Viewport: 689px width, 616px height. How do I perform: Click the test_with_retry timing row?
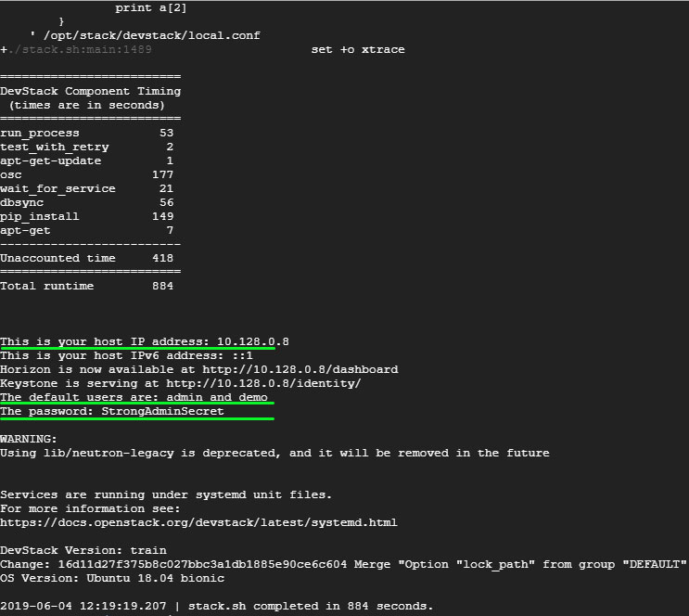coord(87,147)
